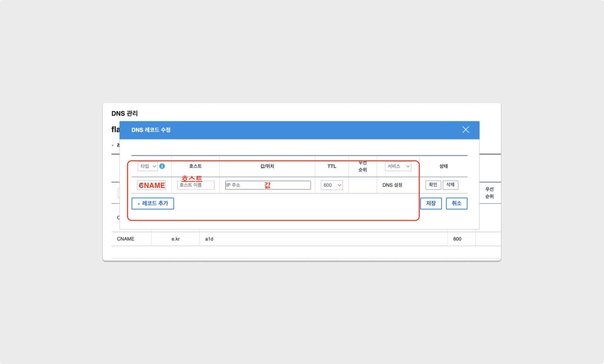Click the 호스트 column header

pyautogui.click(x=195, y=166)
